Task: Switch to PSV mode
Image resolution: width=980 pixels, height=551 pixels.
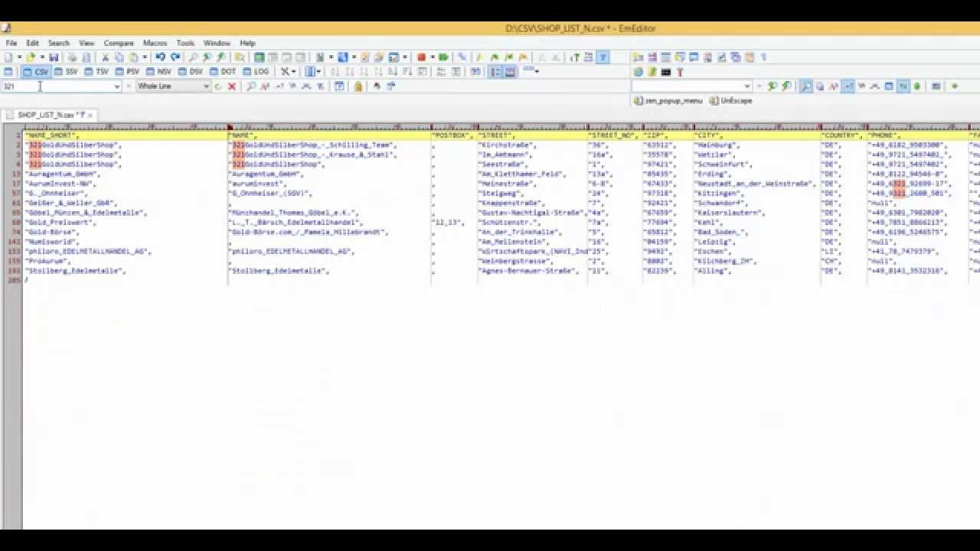Action: coord(128,71)
